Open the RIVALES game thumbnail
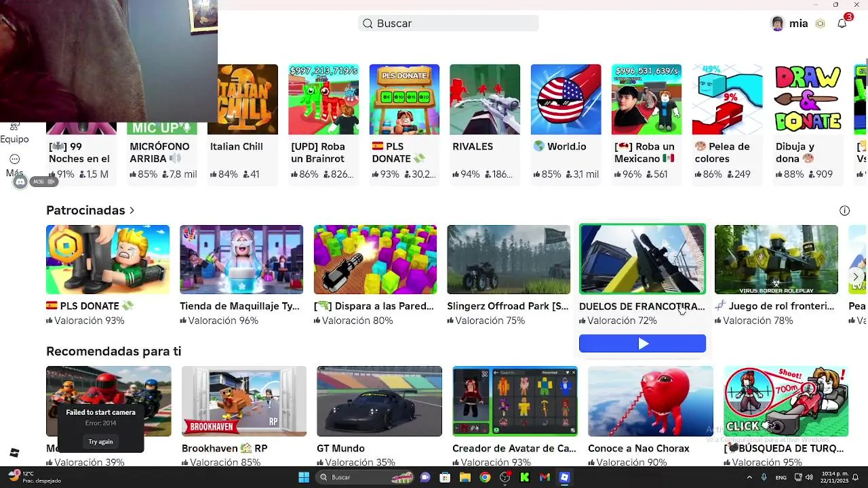The height and width of the screenshot is (488, 868). [x=485, y=100]
